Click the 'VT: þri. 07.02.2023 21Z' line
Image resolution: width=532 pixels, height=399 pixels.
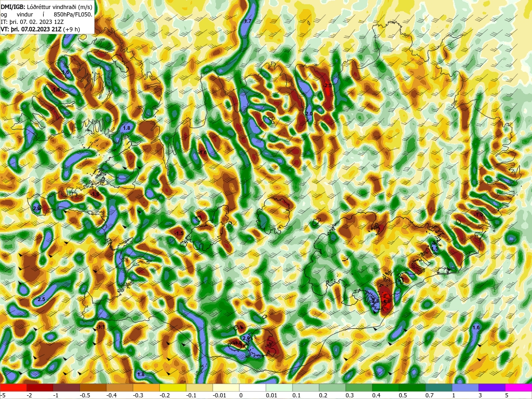point(31,29)
